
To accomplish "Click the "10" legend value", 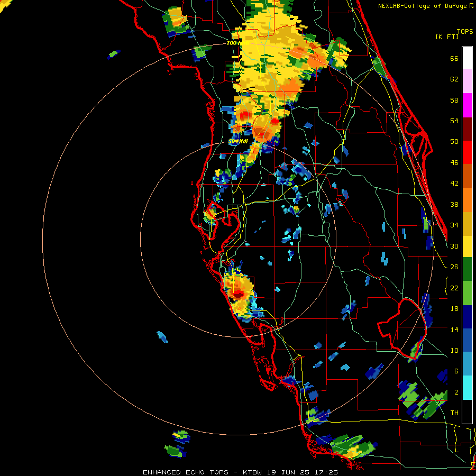I will 454,350.
